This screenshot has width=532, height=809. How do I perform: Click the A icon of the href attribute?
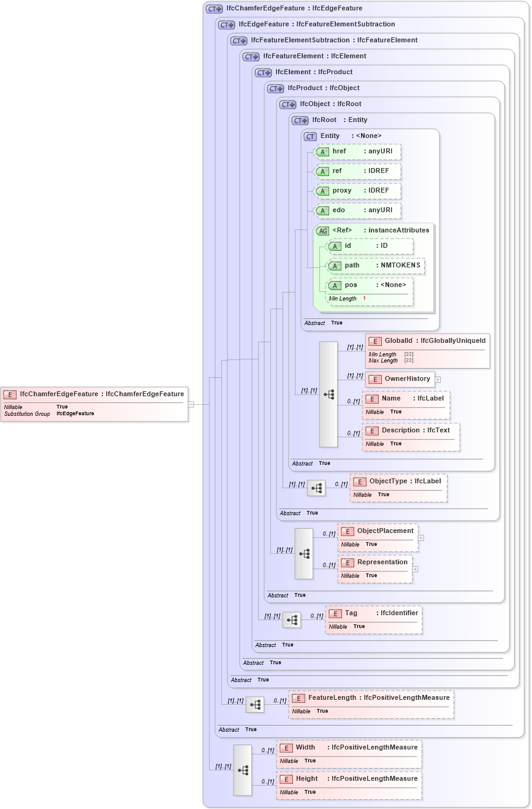pos(322,151)
